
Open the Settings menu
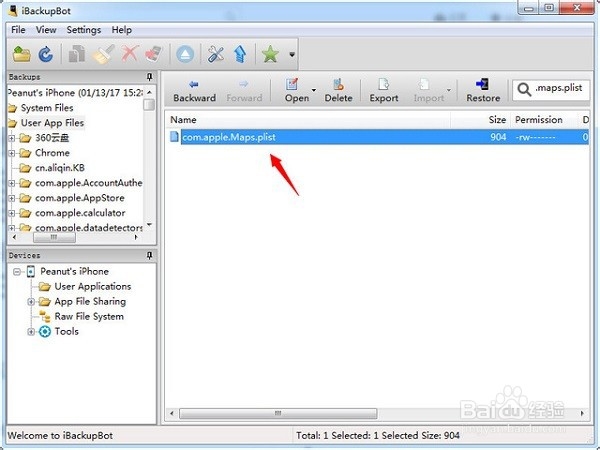click(83, 30)
